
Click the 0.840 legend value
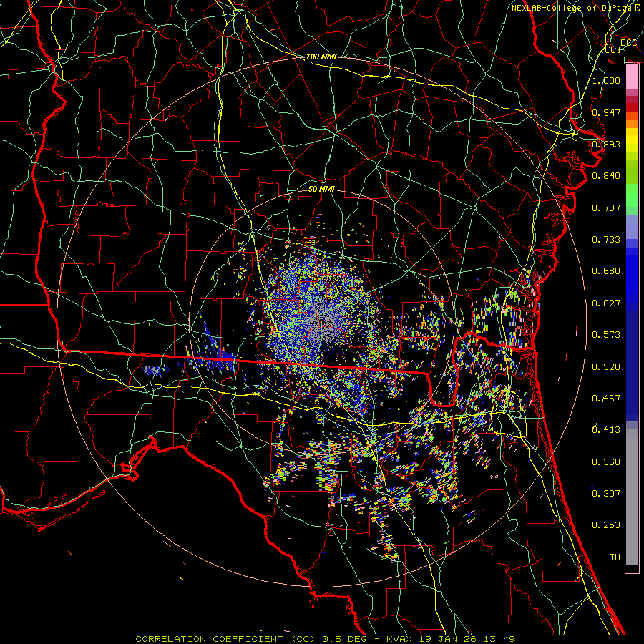click(x=606, y=176)
